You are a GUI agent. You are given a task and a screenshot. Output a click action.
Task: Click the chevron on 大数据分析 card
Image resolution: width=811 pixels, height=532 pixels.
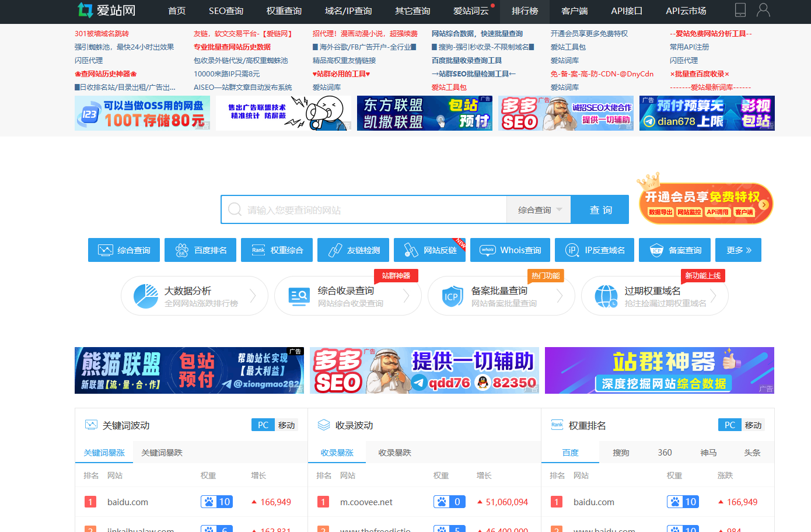(253, 296)
